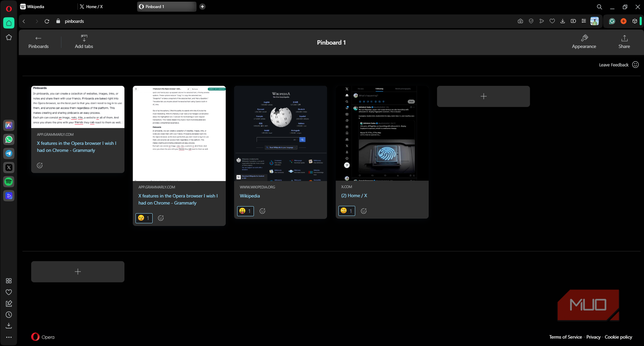Toggle emoji reaction count on second Grammarly pin
Screen dimensions: 644x346
coord(144,218)
